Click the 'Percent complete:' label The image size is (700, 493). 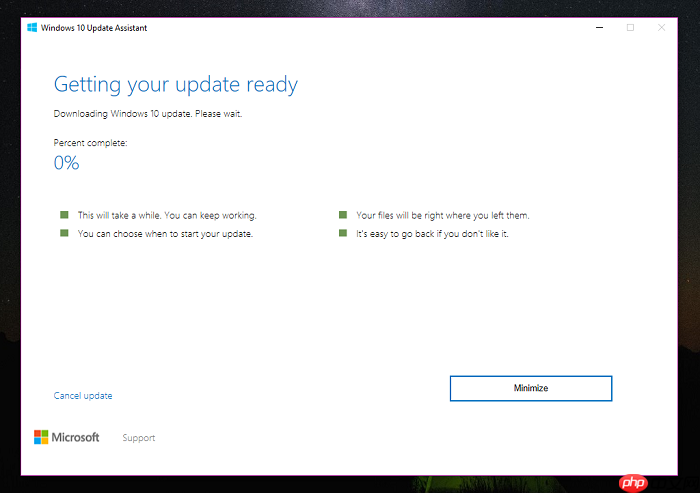90,143
